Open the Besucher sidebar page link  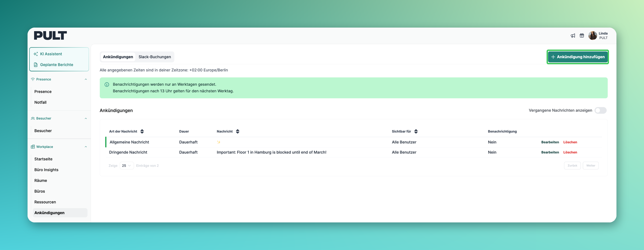(43, 131)
